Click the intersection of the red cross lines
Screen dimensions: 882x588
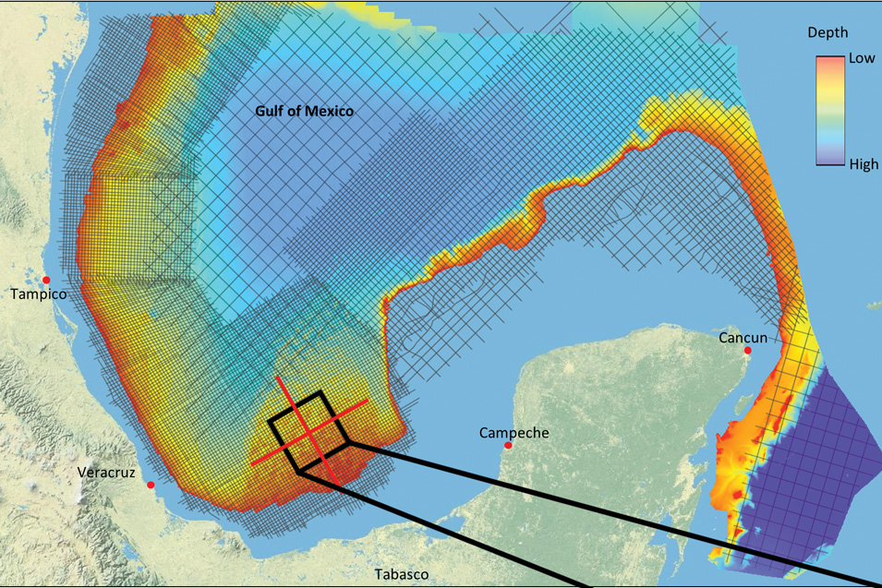pyautogui.click(x=309, y=429)
